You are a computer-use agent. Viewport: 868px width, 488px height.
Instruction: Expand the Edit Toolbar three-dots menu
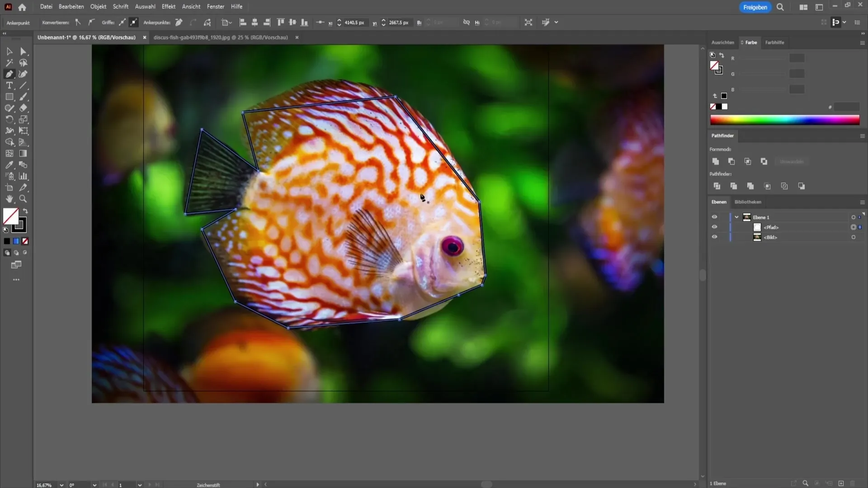click(16, 280)
